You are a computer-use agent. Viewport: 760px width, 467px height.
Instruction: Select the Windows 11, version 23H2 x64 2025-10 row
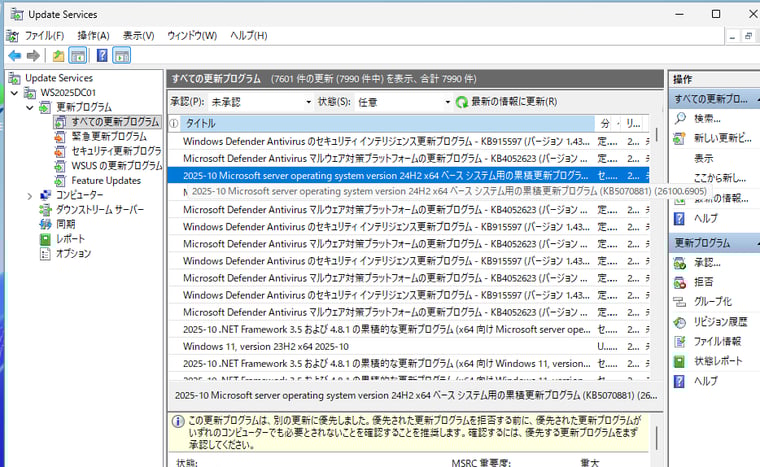pos(408,347)
